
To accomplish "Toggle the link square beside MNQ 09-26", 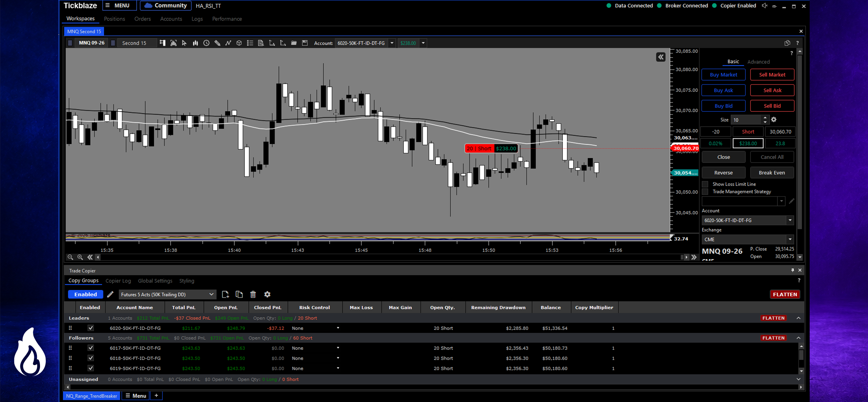I will point(70,43).
